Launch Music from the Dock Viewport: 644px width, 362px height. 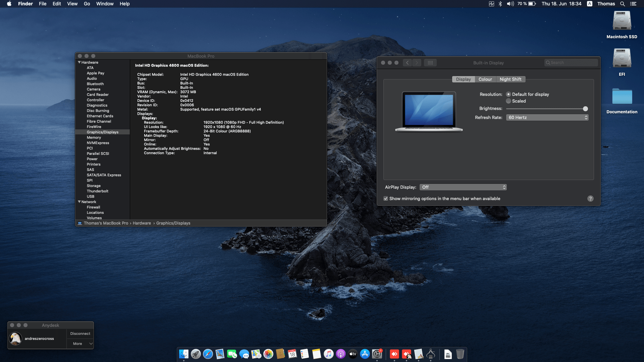329,354
